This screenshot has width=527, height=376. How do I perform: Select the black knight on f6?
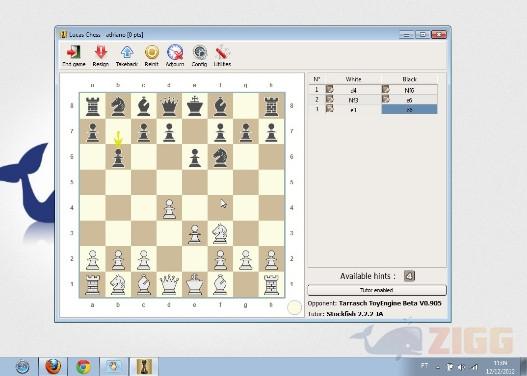(x=220, y=157)
